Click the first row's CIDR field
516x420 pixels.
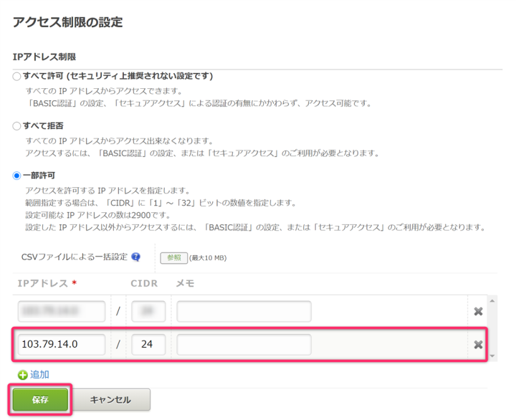tap(148, 311)
